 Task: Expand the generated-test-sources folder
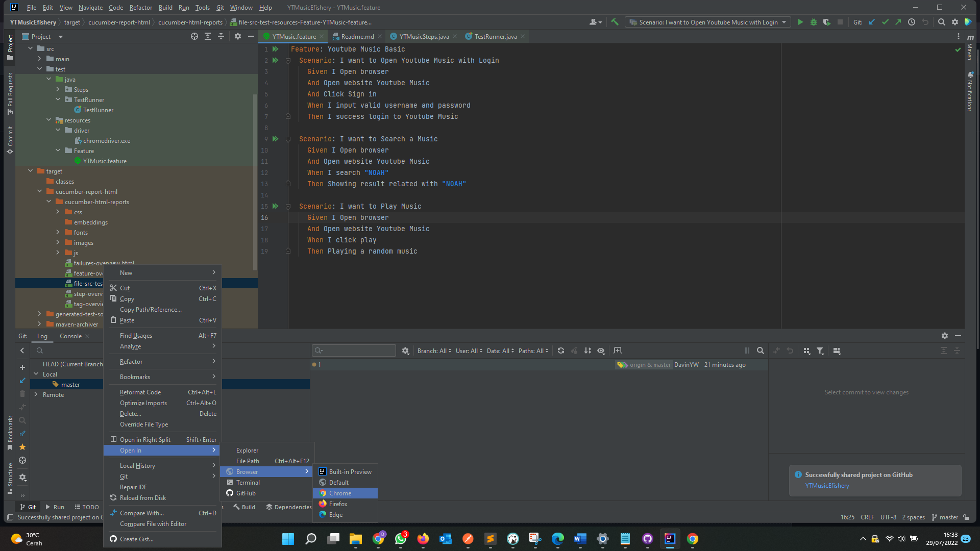pos(39,314)
